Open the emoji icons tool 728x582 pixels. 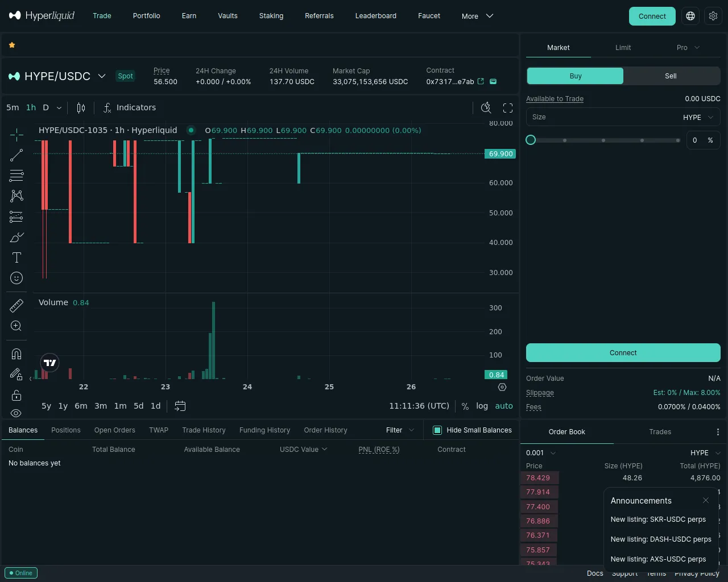pos(16,278)
